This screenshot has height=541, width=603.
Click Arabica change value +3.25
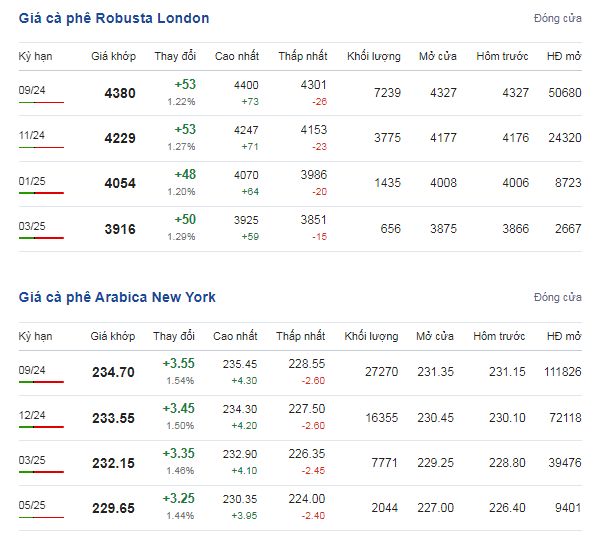point(178,498)
